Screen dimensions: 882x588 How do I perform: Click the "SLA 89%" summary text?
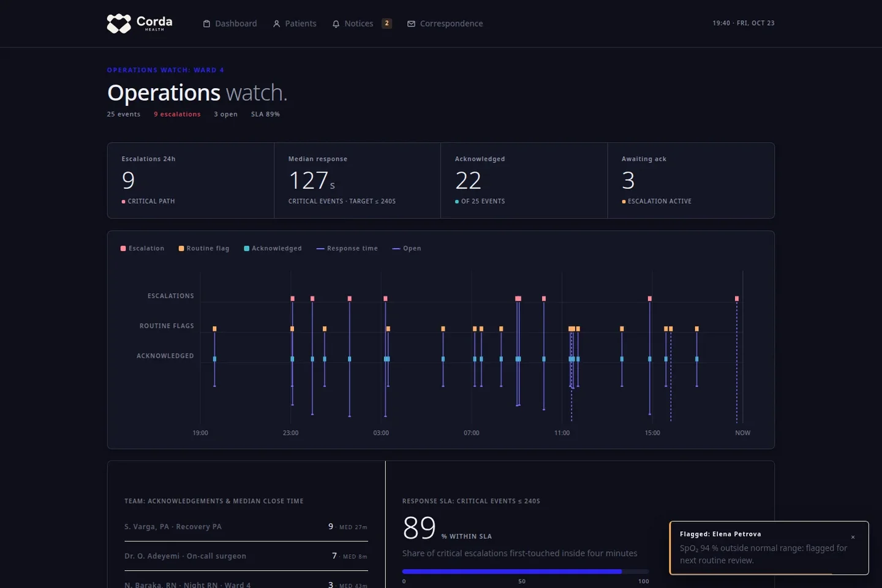(x=265, y=115)
